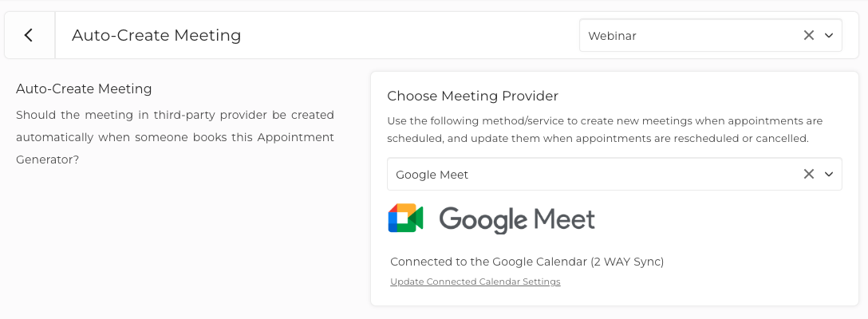Click the Auto-Create Meeting page title
Viewport: 868px width, 319px height.
pyautogui.click(x=156, y=35)
